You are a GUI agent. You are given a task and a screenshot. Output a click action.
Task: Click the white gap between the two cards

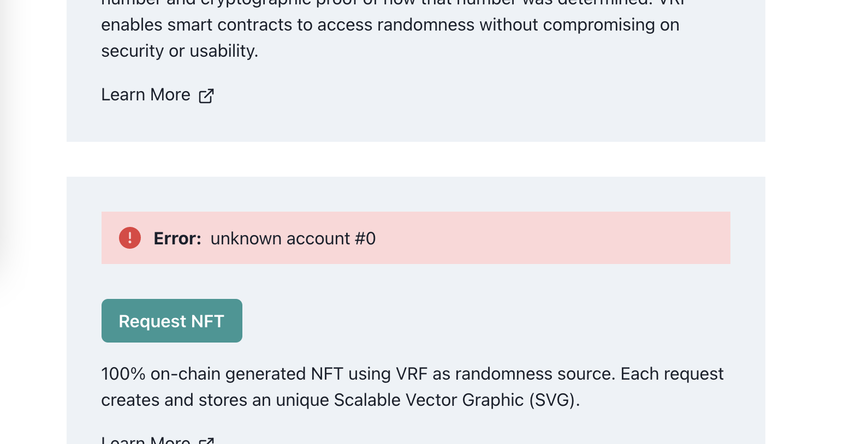(415, 159)
